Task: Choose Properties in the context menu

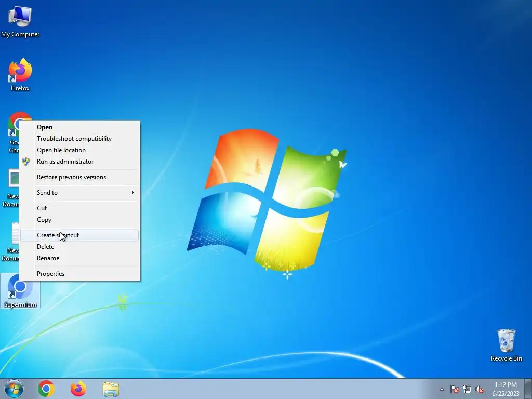Action: point(79,274)
